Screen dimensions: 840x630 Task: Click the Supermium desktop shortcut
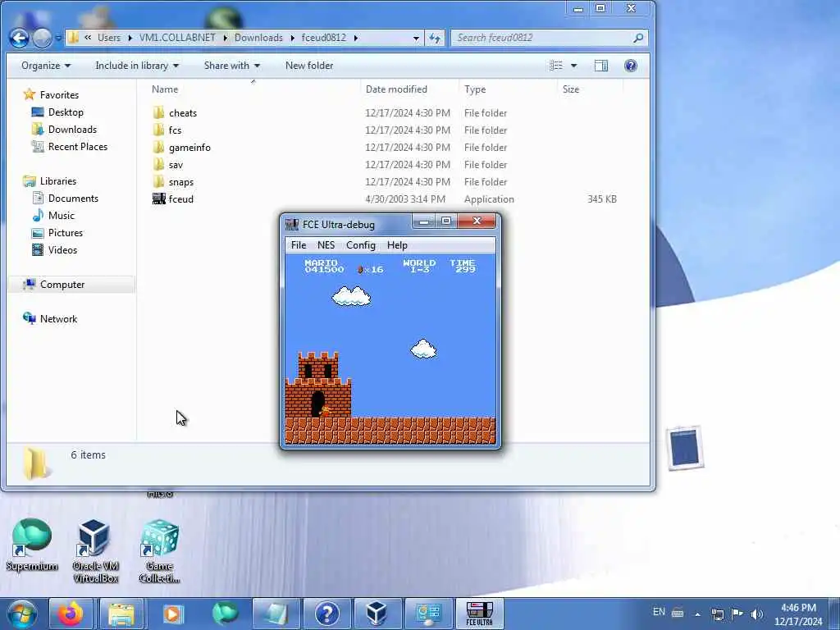[32, 546]
